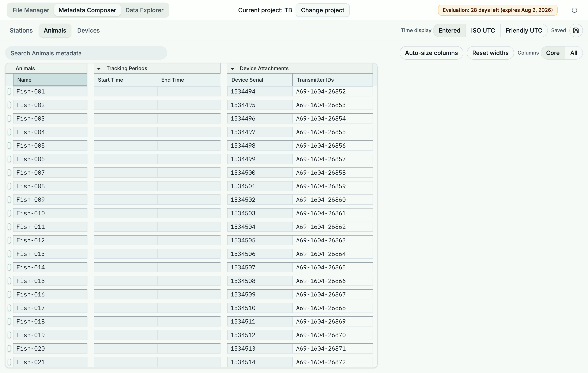Collapse the Device Attachments column group
The height and width of the screenshot is (373, 588).
tap(232, 69)
